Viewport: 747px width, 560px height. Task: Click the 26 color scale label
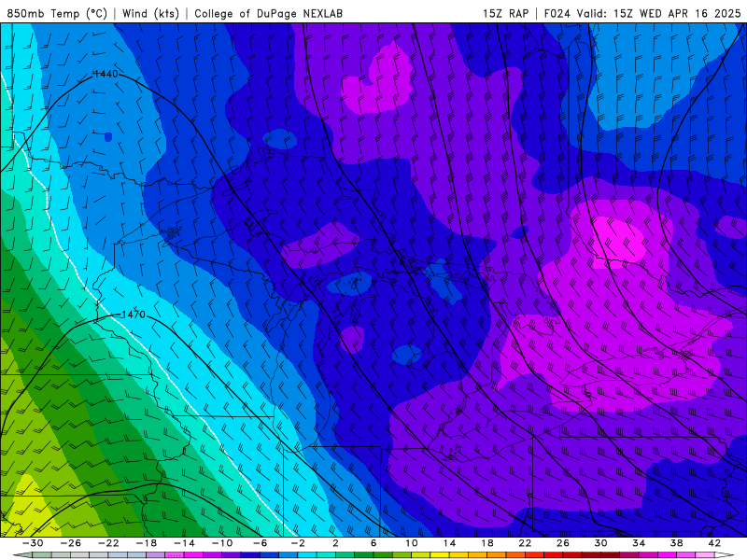coord(563,543)
